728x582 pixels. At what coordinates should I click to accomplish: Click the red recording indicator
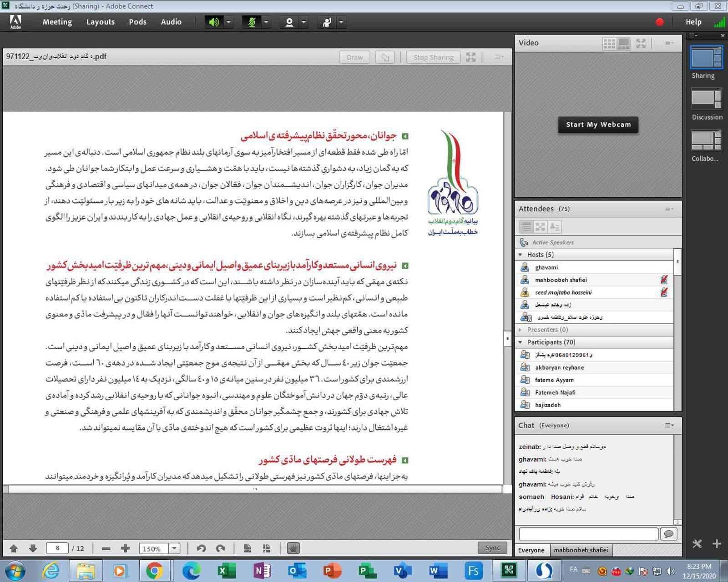(659, 22)
